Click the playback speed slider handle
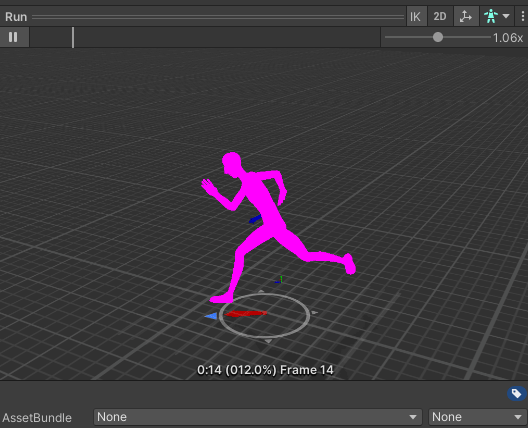The width and height of the screenshot is (528, 428). (x=438, y=37)
